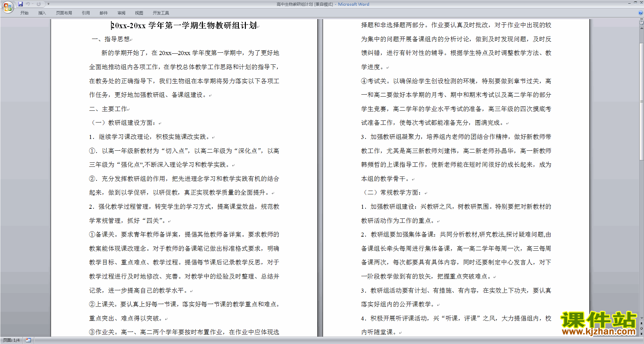Click the line starting ④考试关
The width and height of the screenshot is (644, 344).
point(456,81)
